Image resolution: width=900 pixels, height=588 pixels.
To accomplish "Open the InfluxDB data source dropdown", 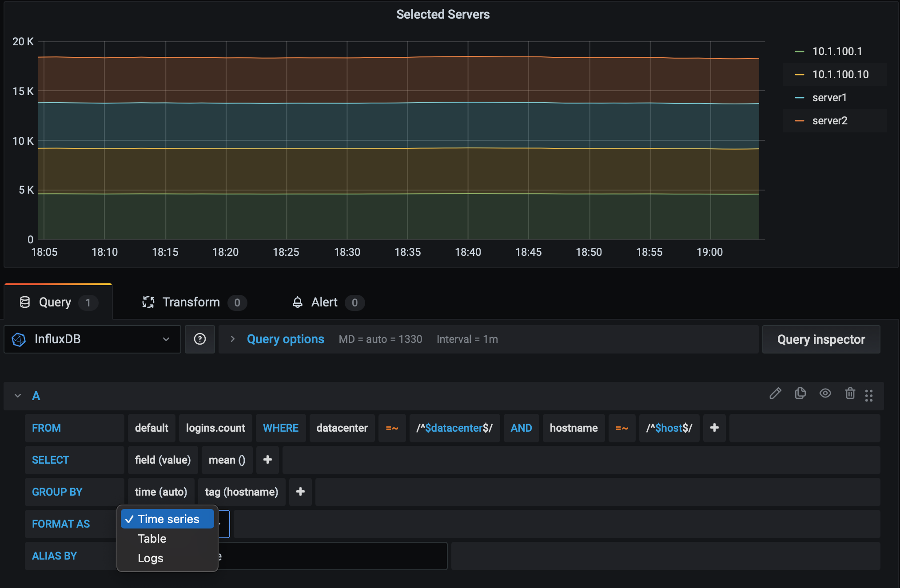I will pyautogui.click(x=92, y=339).
